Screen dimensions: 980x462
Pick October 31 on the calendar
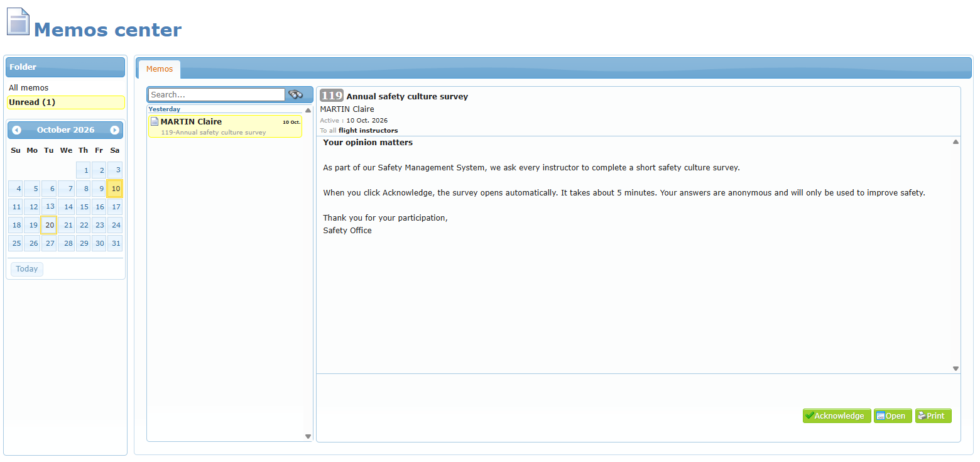coord(115,243)
